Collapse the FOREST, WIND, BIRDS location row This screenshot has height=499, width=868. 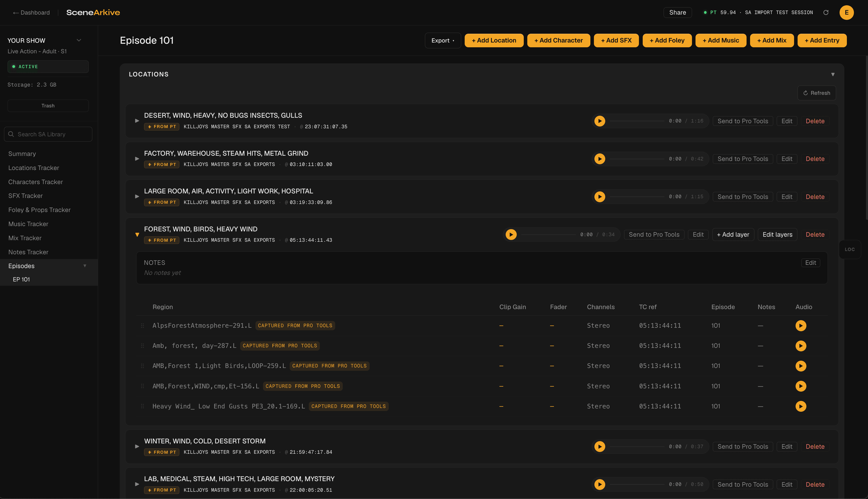(x=137, y=235)
